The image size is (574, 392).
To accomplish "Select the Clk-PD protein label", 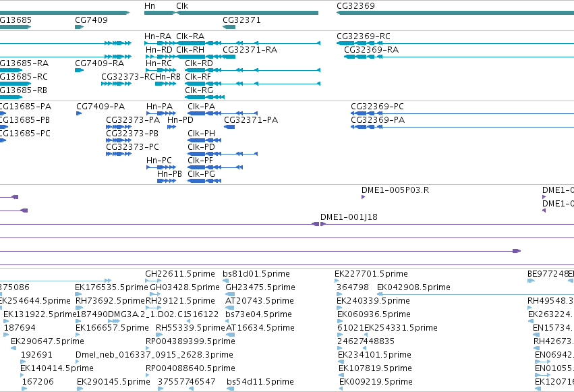I will coord(202,147).
